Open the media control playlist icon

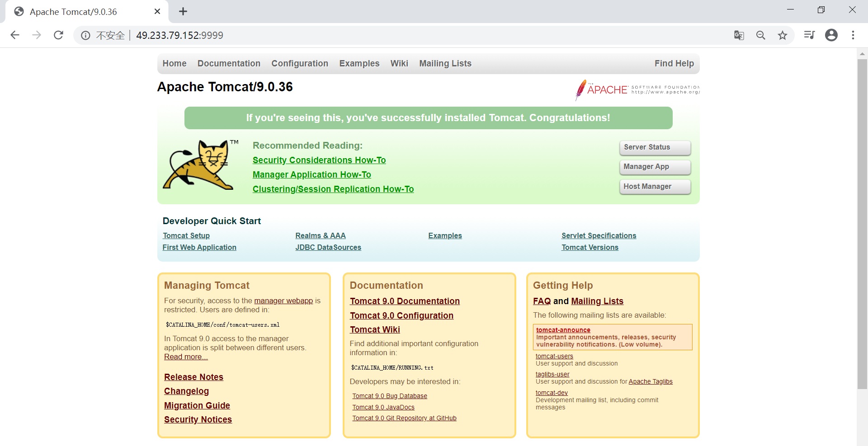tap(809, 35)
